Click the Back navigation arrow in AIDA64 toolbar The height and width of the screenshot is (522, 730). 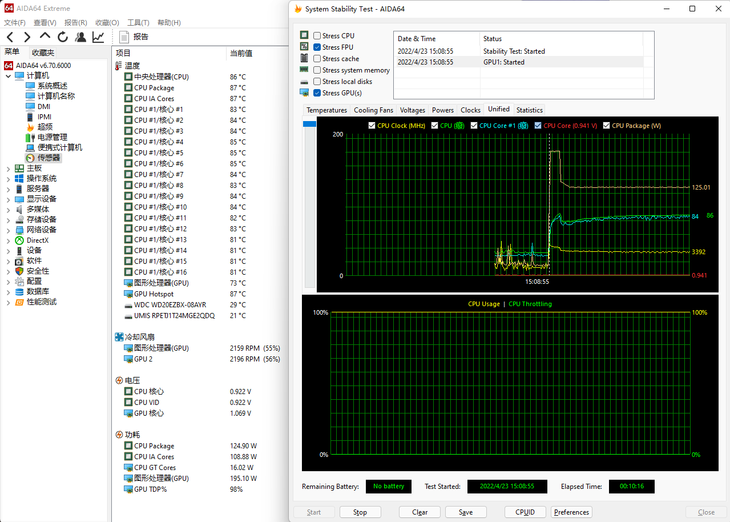click(x=10, y=37)
